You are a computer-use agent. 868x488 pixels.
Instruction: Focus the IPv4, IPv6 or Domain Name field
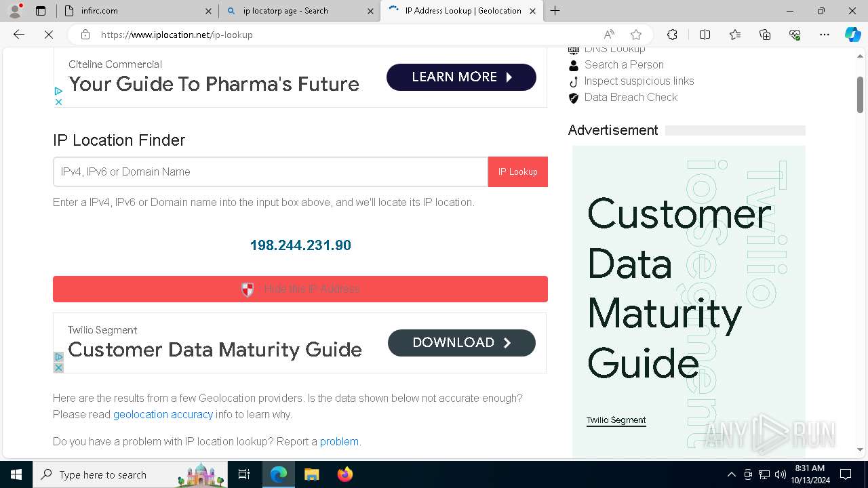coord(271,171)
